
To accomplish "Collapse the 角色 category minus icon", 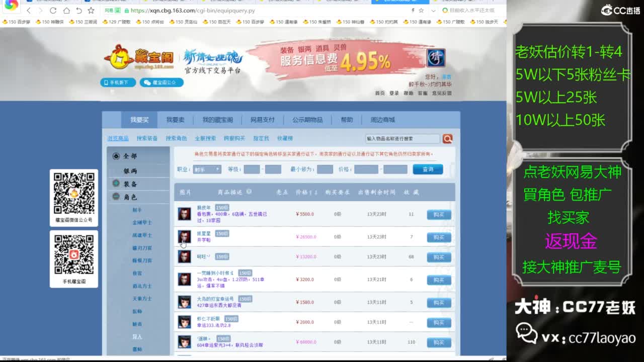I will point(116,197).
